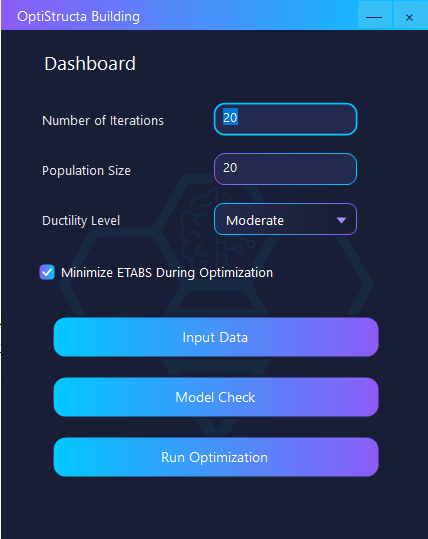Click Run Optimization button

click(216, 457)
